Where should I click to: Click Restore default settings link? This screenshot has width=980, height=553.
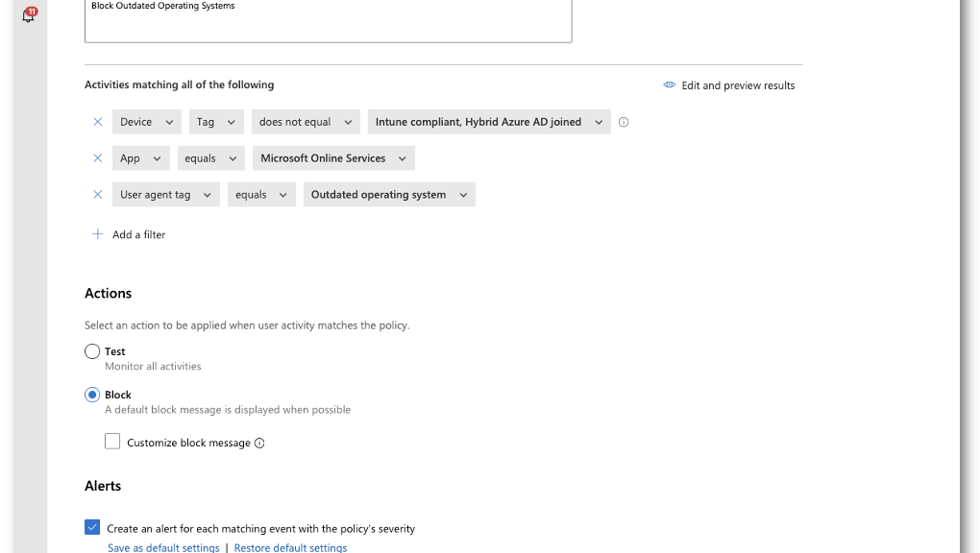(290, 547)
